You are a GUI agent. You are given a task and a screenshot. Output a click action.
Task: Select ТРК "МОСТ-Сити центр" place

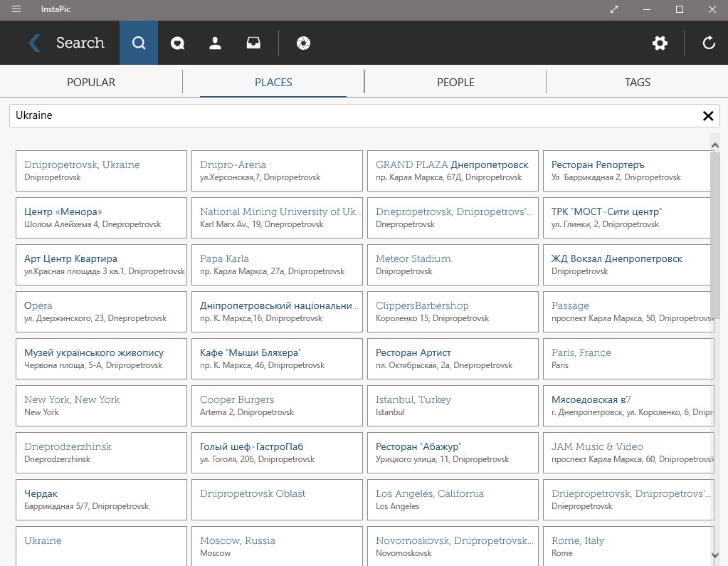tap(627, 218)
